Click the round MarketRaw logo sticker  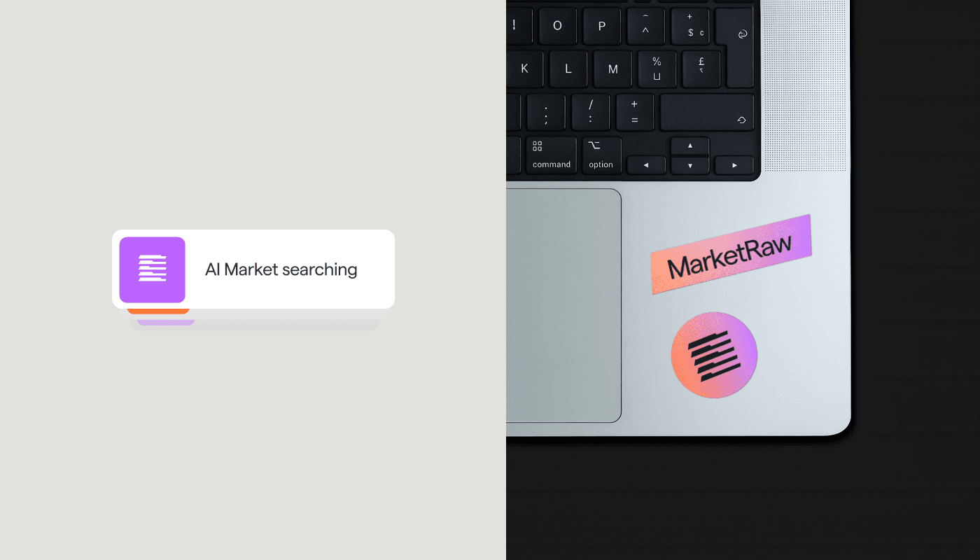point(714,355)
